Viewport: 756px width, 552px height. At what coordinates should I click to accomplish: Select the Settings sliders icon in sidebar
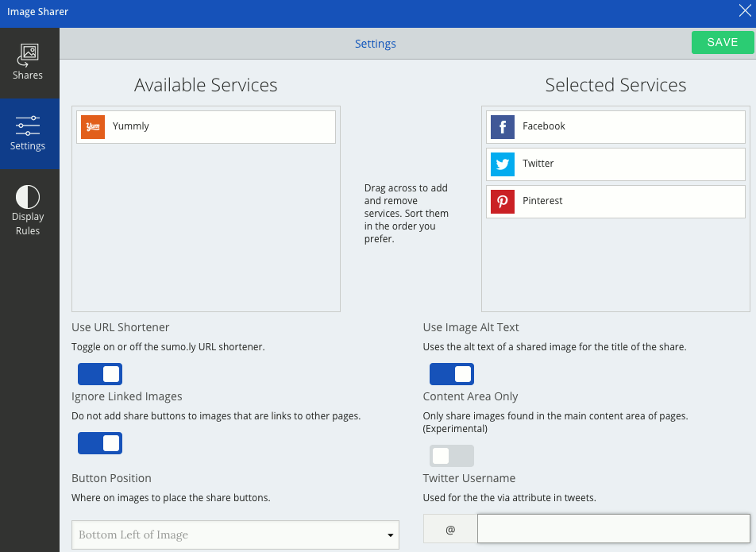28,125
